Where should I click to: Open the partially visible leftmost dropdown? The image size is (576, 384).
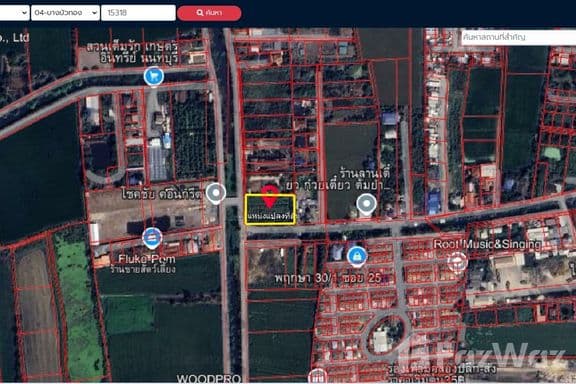[x=14, y=13]
